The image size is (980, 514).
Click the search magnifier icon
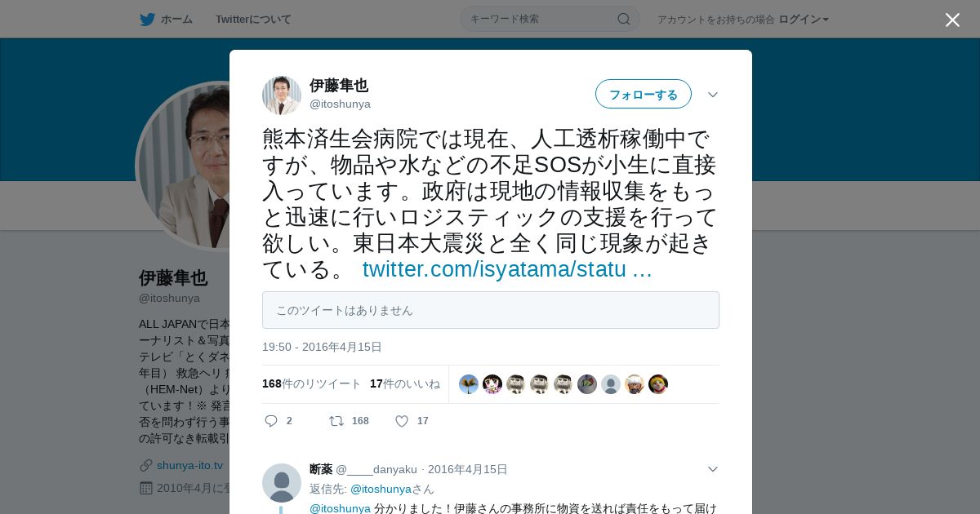tap(623, 19)
